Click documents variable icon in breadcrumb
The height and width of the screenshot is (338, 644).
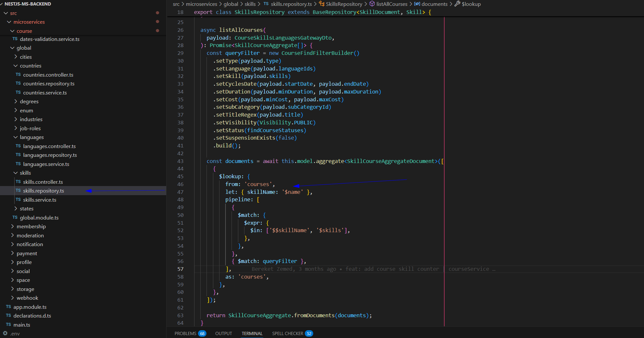417,4
